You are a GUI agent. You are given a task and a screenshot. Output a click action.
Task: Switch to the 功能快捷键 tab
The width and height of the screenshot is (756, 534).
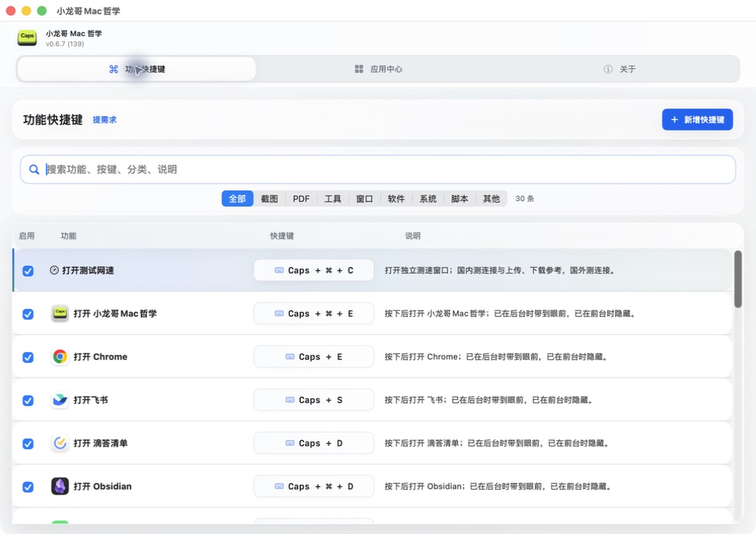pos(136,70)
